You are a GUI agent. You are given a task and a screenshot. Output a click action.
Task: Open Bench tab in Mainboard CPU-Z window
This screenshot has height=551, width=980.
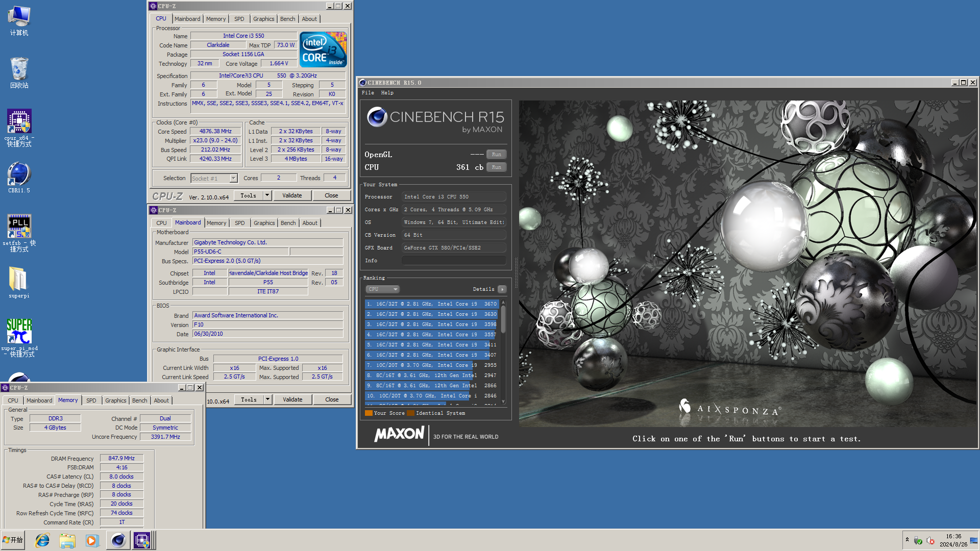pyautogui.click(x=288, y=223)
